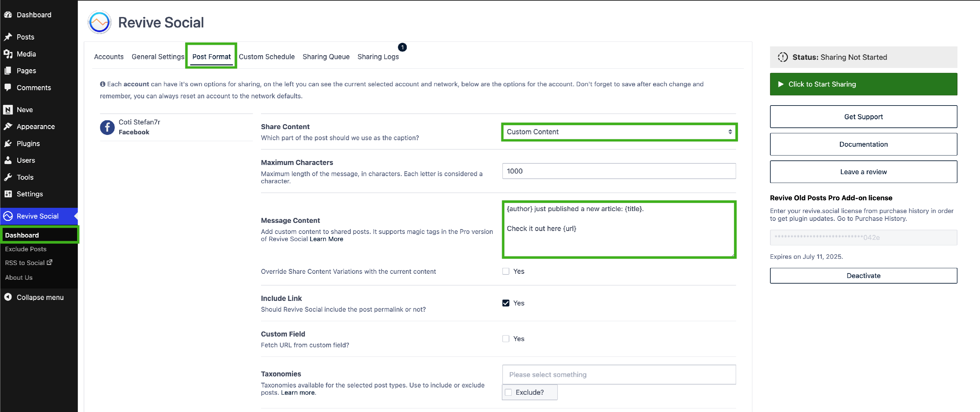Click the Collapse menu arrow icon
This screenshot has height=412, width=980.
click(8, 297)
